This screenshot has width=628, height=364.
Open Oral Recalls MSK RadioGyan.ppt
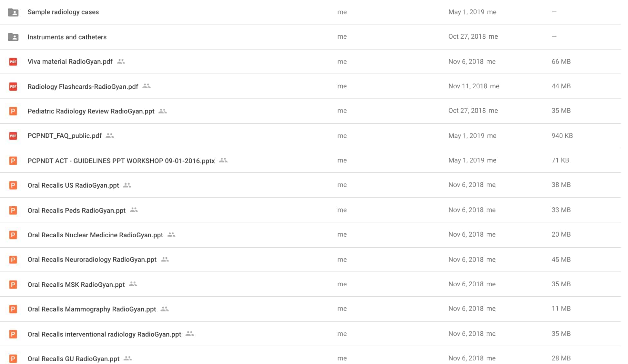[76, 284]
